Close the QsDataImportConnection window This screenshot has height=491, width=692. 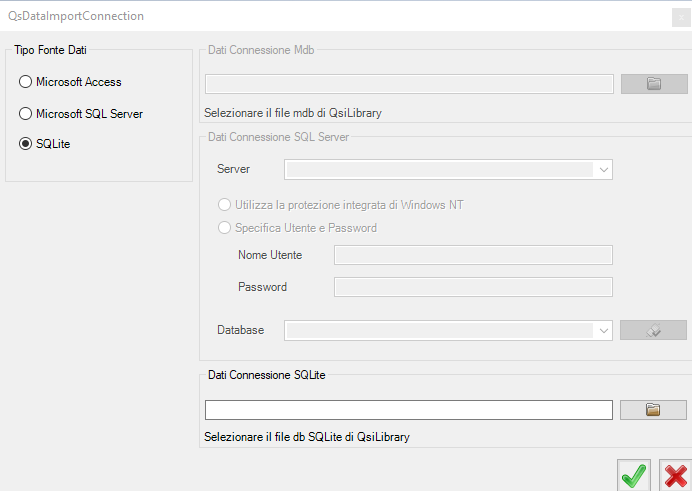681,18
